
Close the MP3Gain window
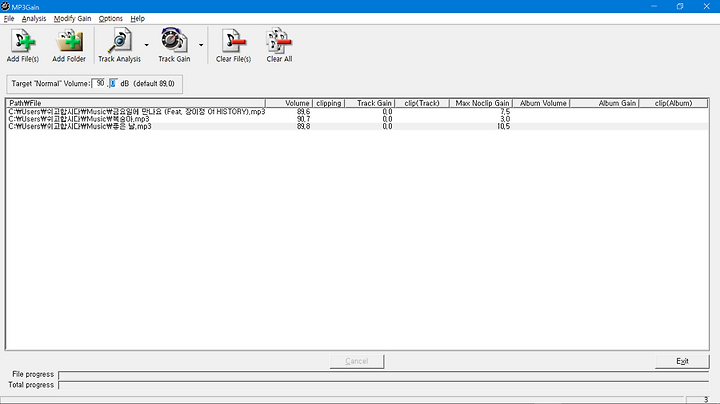point(706,6)
